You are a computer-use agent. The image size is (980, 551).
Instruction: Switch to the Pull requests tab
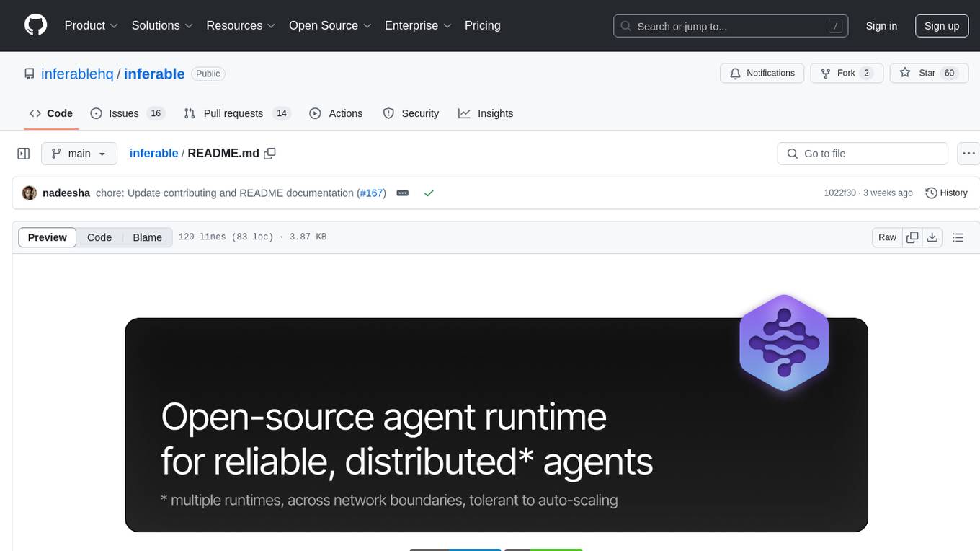pyautogui.click(x=236, y=113)
